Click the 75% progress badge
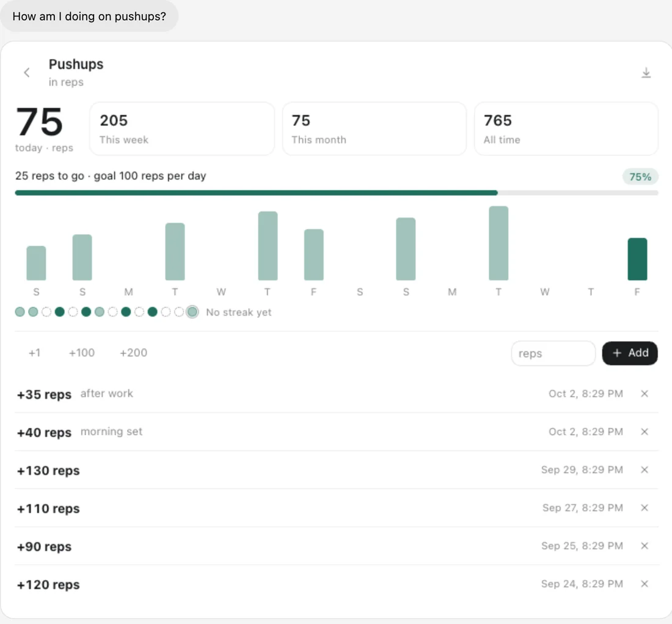The height and width of the screenshot is (624, 672). pos(640,177)
